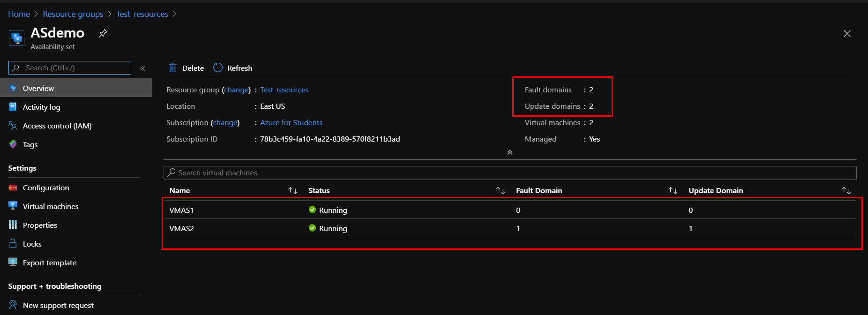Viewport: 868px width, 315px height.
Task: Collapse the essentials section with the up chevron
Action: tap(510, 152)
